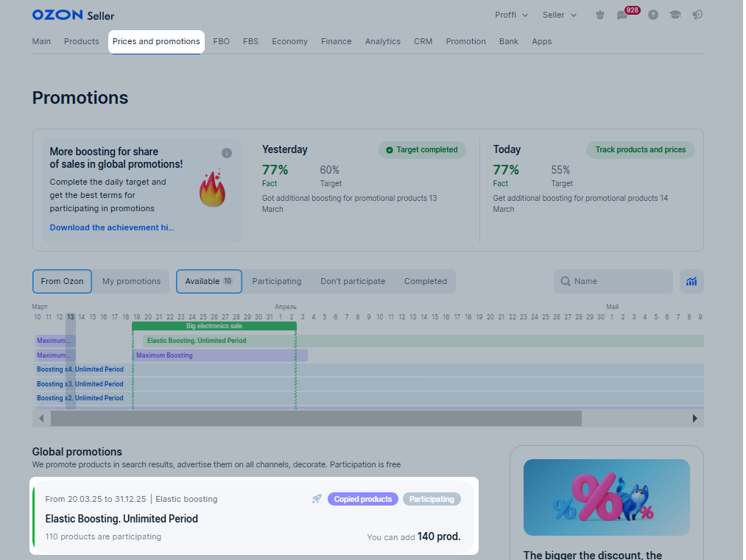746x560 pixels.
Task: Open the crown premium icon in header
Action: tap(600, 15)
